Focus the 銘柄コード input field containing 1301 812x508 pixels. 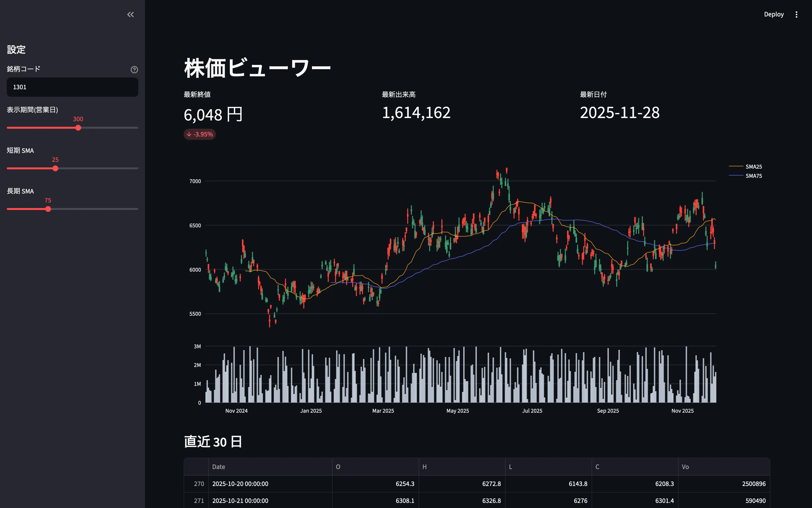[x=72, y=87]
